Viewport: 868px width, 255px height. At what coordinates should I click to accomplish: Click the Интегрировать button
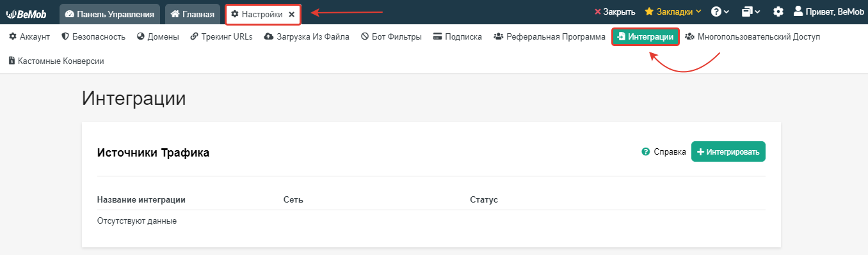(x=728, y=152)
